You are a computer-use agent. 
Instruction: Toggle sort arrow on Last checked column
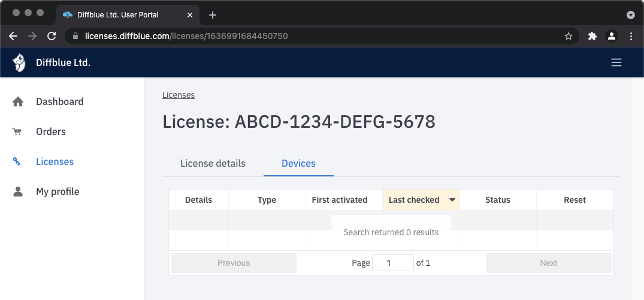(x=452, y=200)
